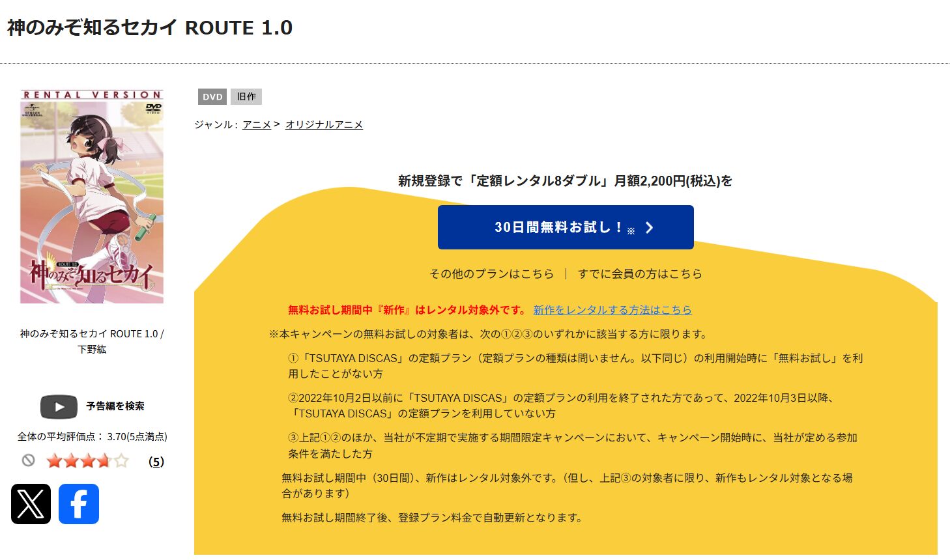Click the DVD cover art thumbnail
950x560 pixels.
coord(91,197)
